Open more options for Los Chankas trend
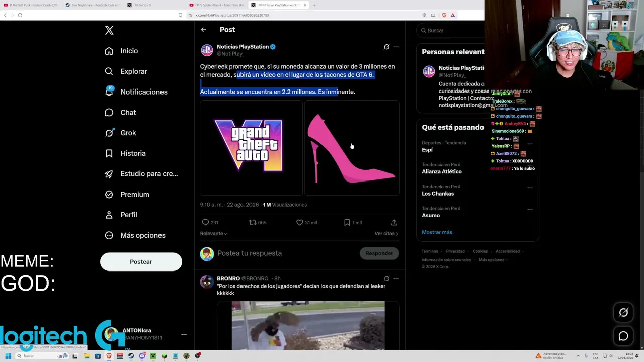 [x=530, y=188]
